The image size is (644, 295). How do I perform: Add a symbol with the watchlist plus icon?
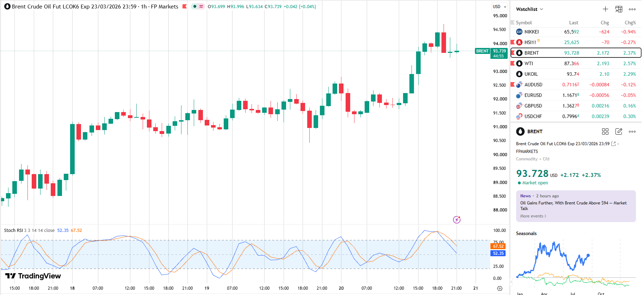(605, 9)
